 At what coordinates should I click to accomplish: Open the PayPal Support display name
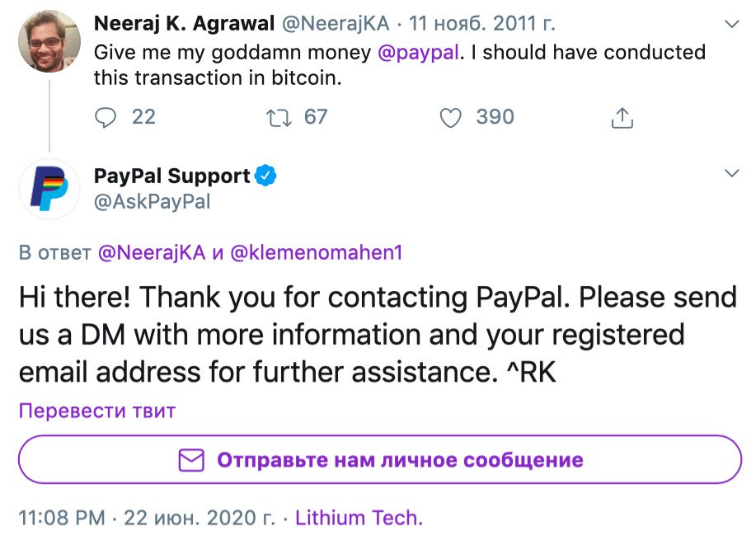click(171, 176)
